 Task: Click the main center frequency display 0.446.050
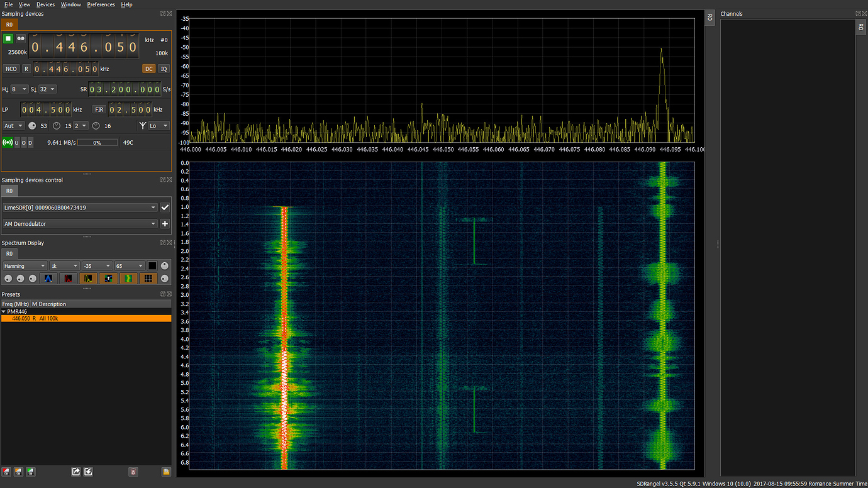[x=84, y=47]
